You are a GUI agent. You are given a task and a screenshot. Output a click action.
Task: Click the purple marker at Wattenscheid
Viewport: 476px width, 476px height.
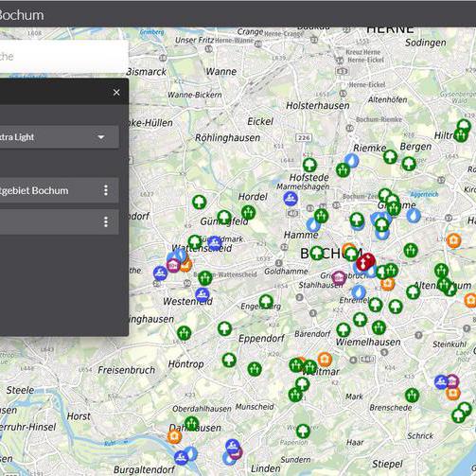(173, 266)
